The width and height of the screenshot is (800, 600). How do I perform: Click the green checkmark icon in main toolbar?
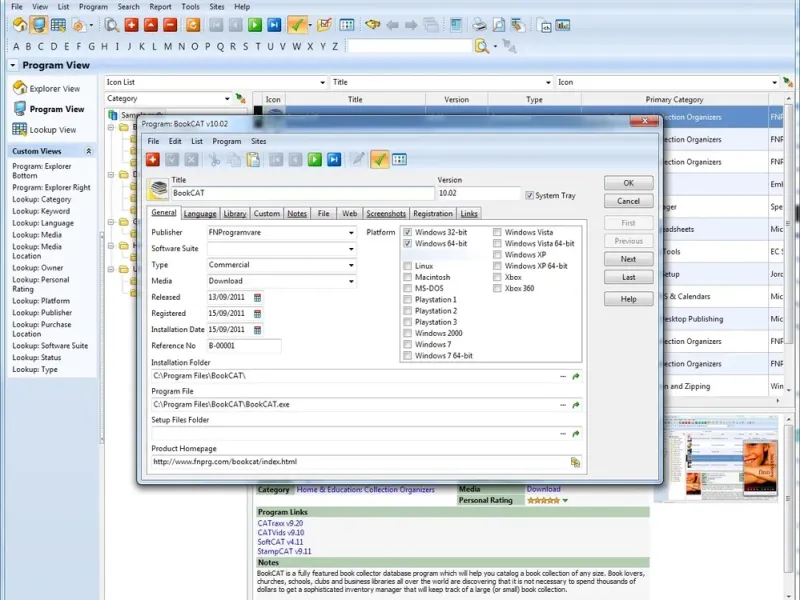297,24
